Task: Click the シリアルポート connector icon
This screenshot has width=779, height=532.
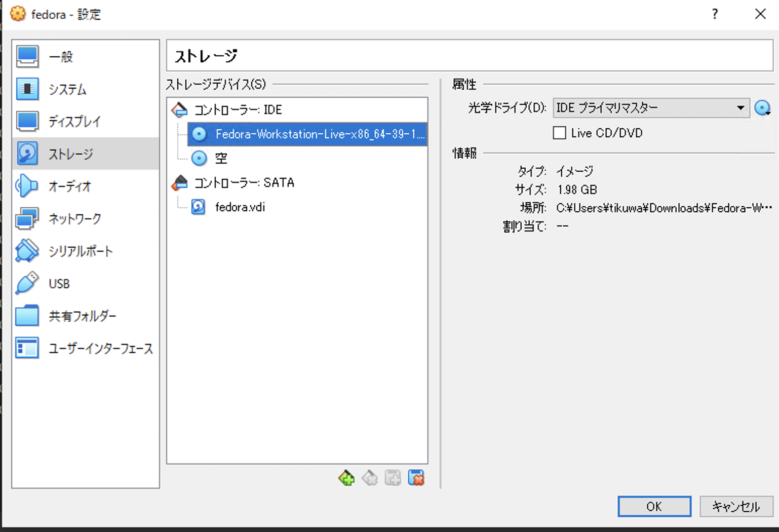Action: click(27, 251)
